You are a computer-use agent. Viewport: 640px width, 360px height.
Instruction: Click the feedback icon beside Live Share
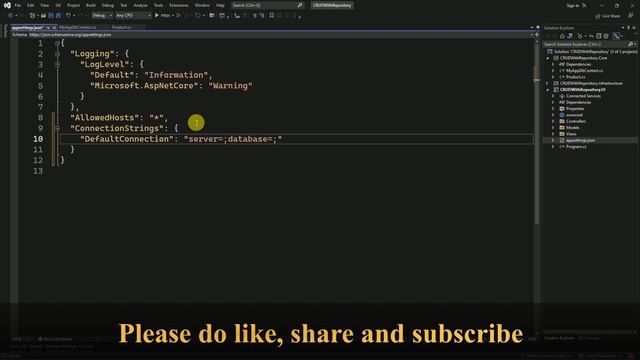(631, 16)
